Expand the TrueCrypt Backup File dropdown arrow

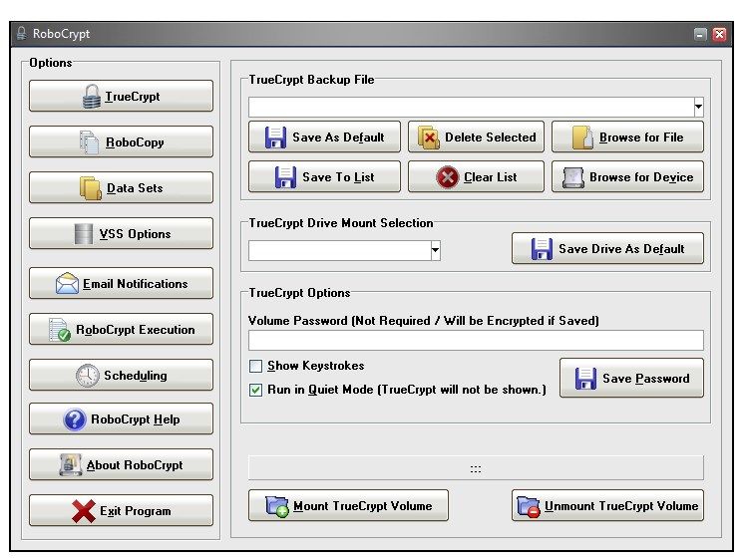click(x=698, y=107)
